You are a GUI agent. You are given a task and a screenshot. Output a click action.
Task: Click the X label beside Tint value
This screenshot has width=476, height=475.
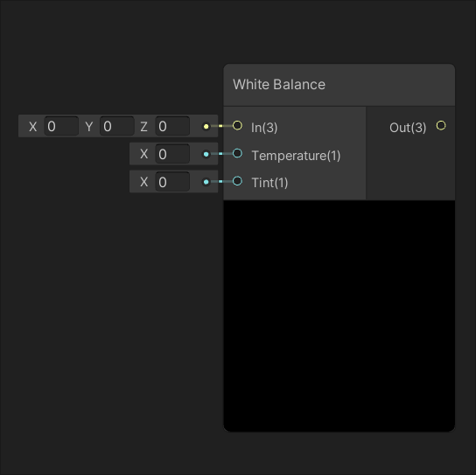pos(143,182)
